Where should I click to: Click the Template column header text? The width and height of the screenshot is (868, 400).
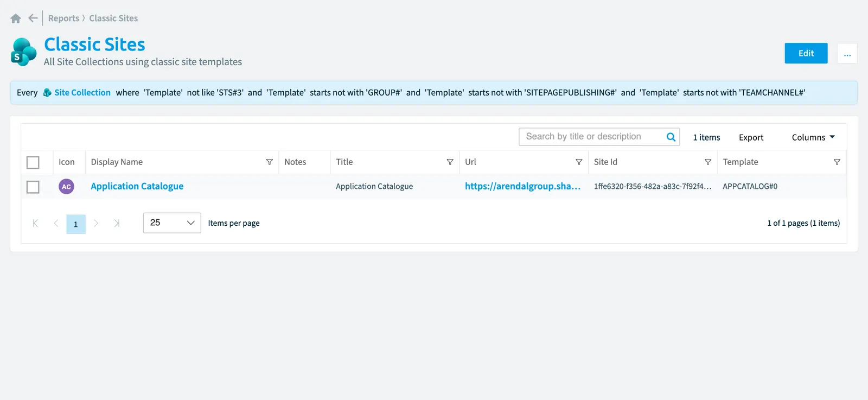(741, 162)
